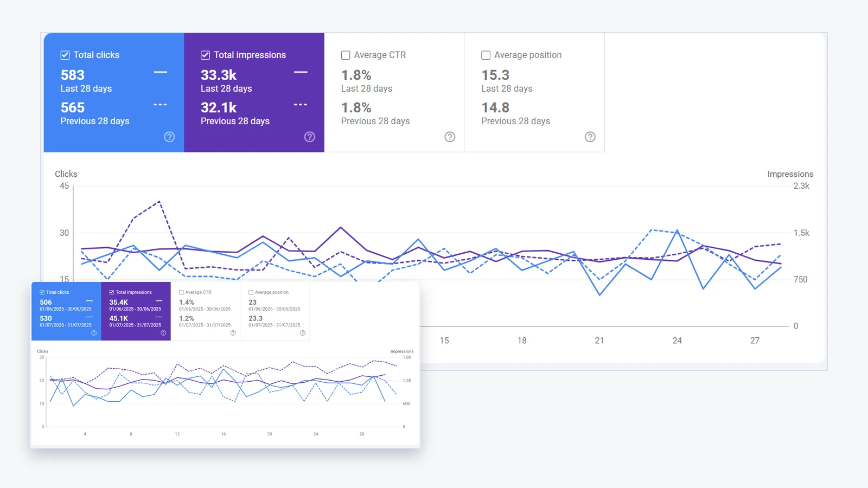Viewport: 868px width, 488px height.
Task: Click the 35.4K impressions value in small panel
Action: point(119,302)
